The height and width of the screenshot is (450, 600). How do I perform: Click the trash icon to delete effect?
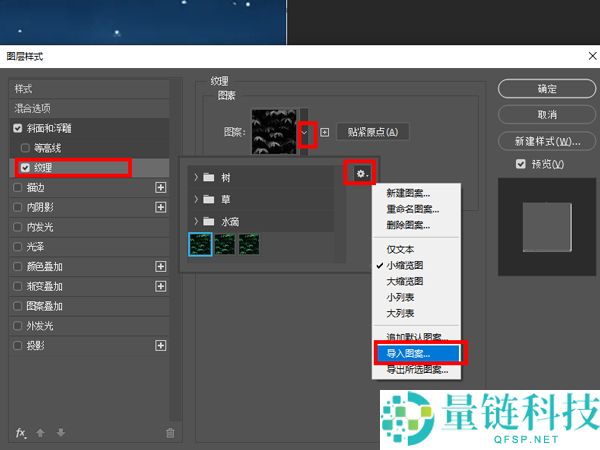(x=170, y=433)
